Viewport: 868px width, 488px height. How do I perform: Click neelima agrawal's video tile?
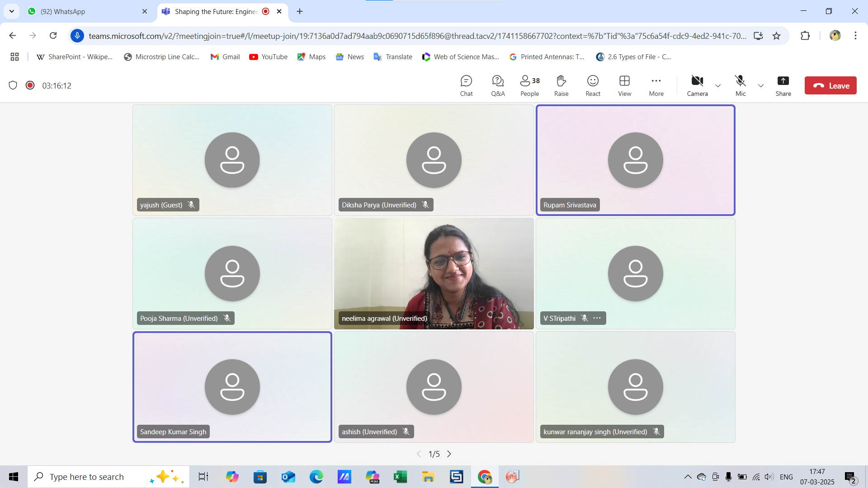(x=434, y=273)
